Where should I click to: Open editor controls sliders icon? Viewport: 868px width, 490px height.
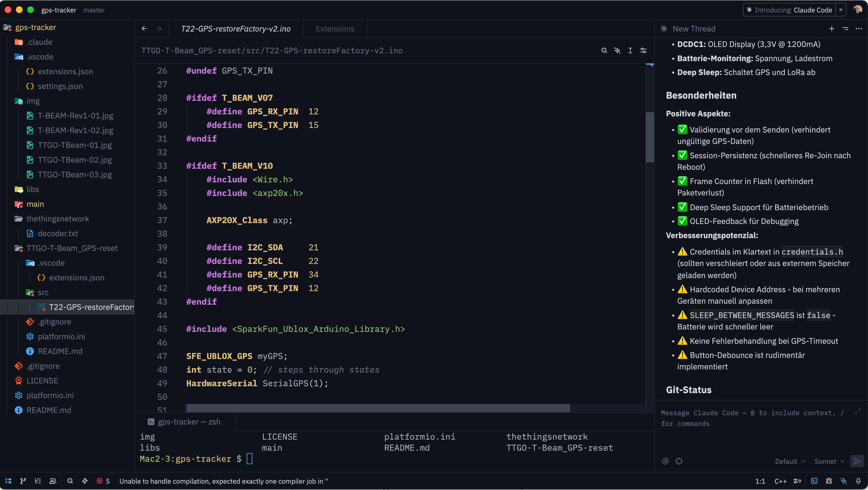(643, 50)
